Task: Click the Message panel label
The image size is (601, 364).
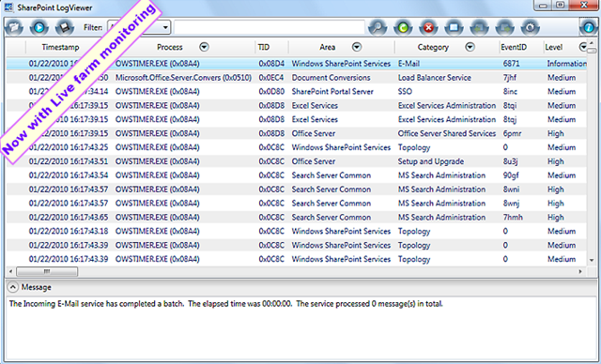Action: [36, 287]
